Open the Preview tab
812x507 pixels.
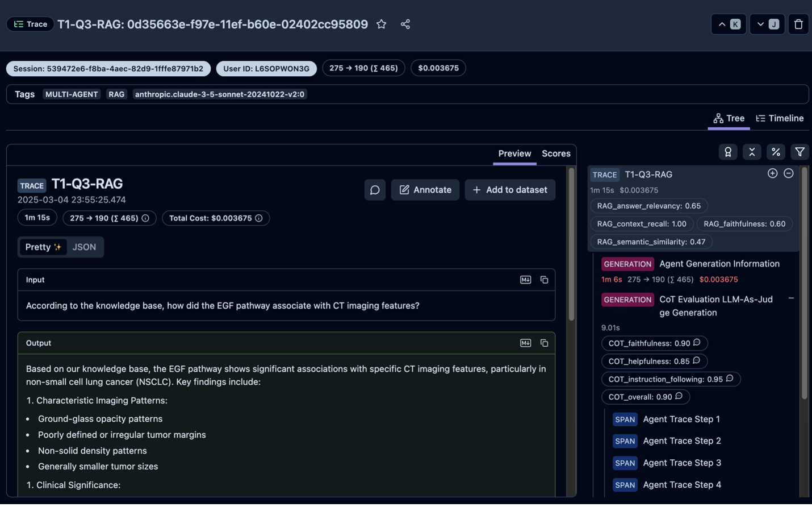point(514,153)
